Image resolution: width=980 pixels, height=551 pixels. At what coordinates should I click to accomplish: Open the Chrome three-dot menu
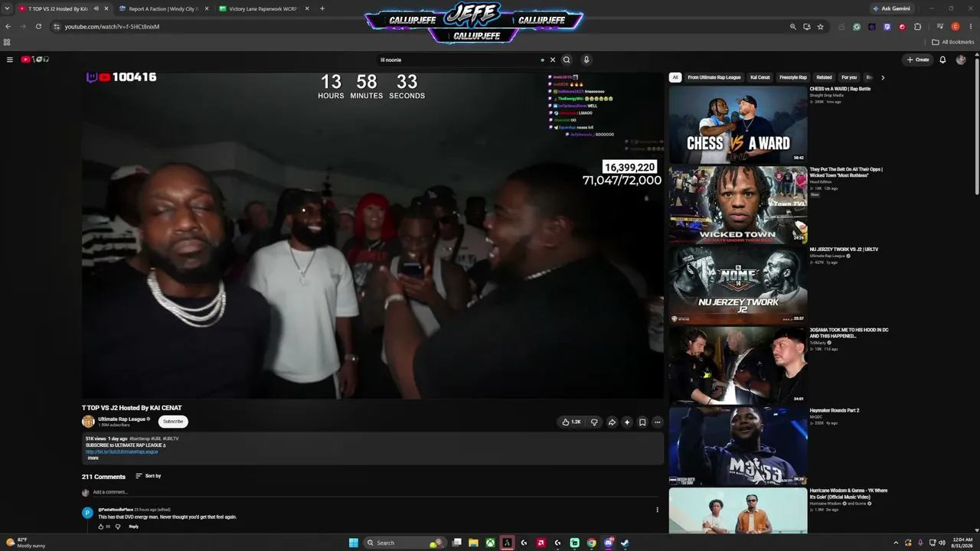click(x=970, y=27)
